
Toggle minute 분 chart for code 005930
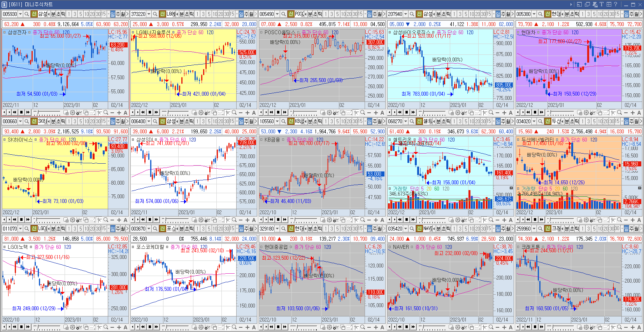click(54, 14)
